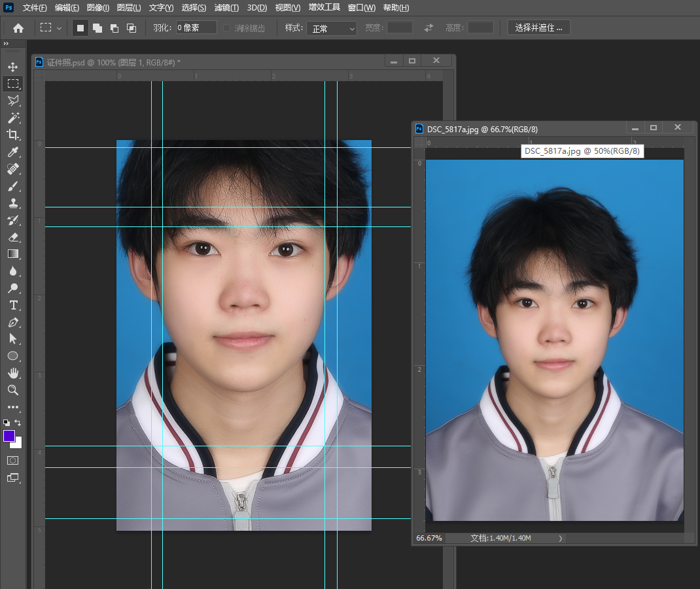Screen dimensions: 700x589
Task: Activate the Eraser tool
Action: [x=13, y=237]
